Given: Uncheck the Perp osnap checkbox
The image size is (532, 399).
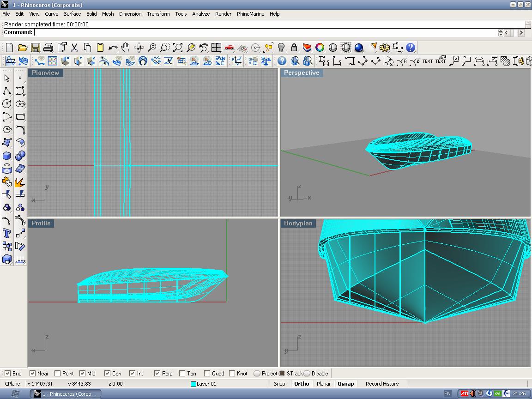Looking at the screenshot, I should (157, 374).
